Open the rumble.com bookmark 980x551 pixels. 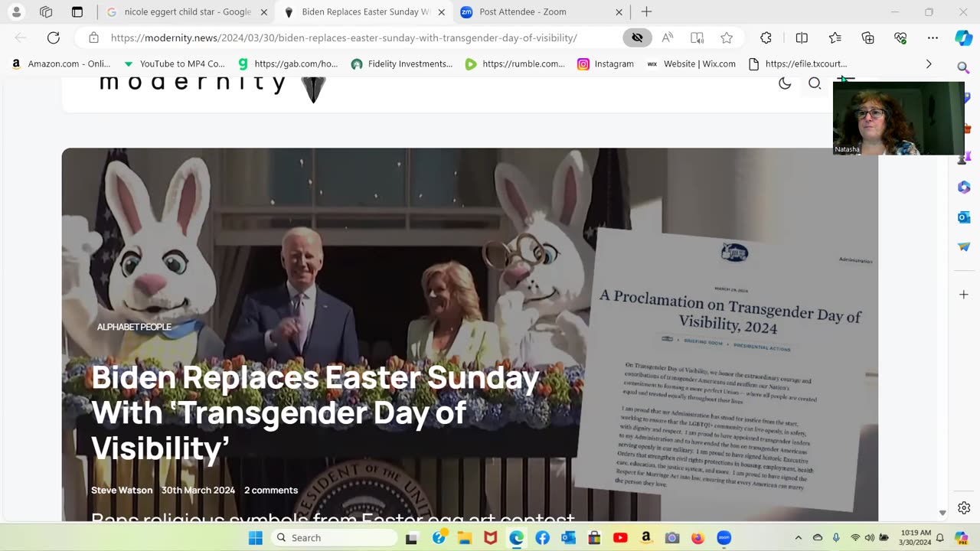pos(515,64)
